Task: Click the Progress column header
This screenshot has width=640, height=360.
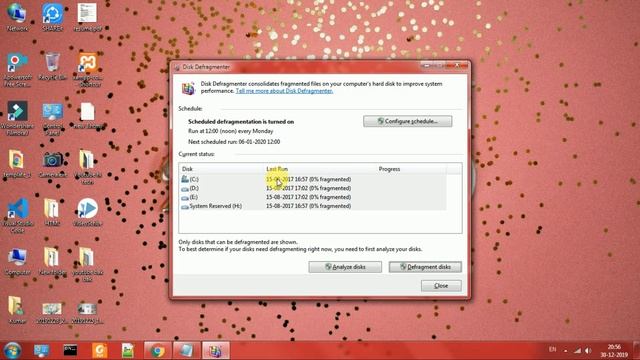Action: [411, 169]
